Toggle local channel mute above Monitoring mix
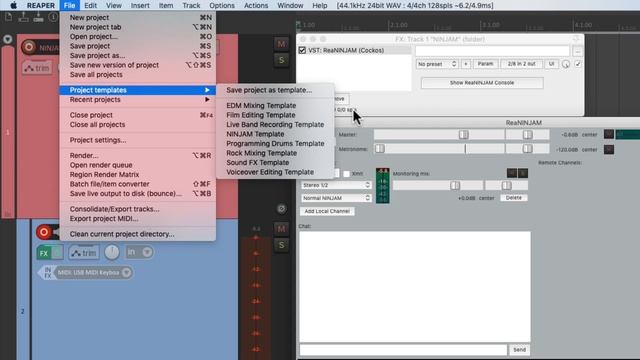Viewport: 640px width, 360px height. point(511,173)
